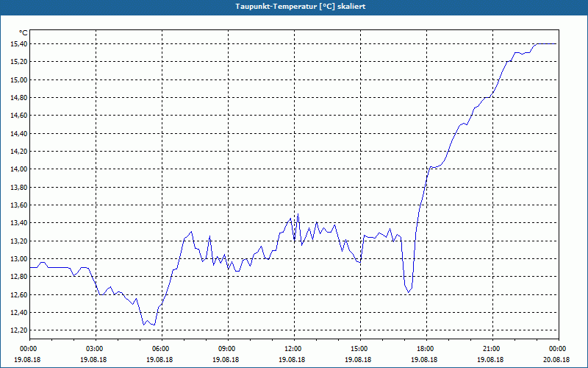
Task: Select the 06:00 time axis label
Action: click(162, 349)
